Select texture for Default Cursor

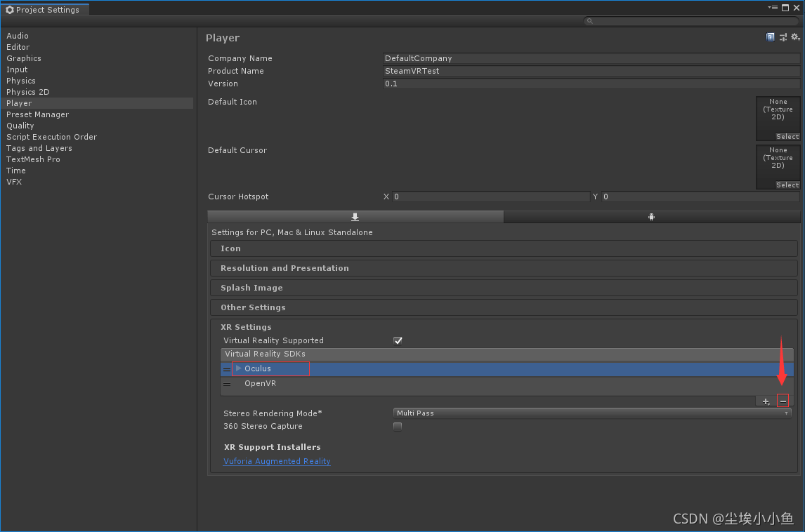pyautogui.click(x=787, y=185)
